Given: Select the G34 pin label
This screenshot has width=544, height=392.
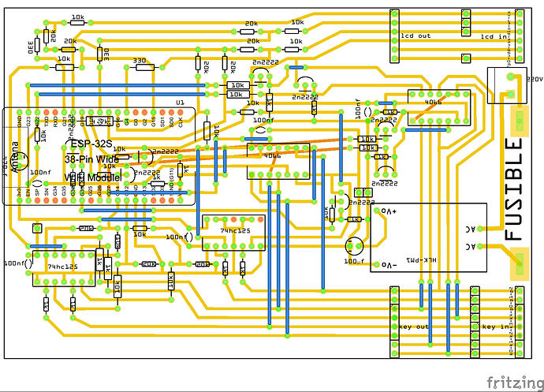Looking at the screenshot, I should (55, 190).
